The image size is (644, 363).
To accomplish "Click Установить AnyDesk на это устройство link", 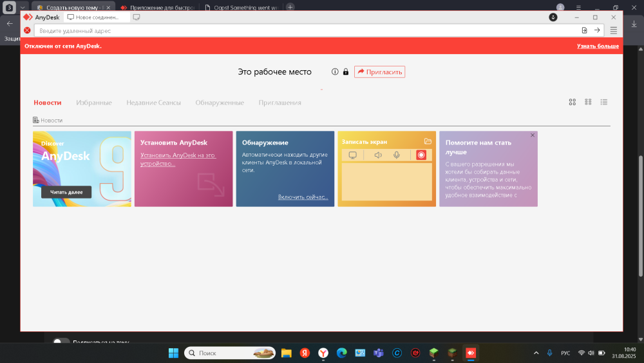I will pyautogui.click(x=178, y=159).
